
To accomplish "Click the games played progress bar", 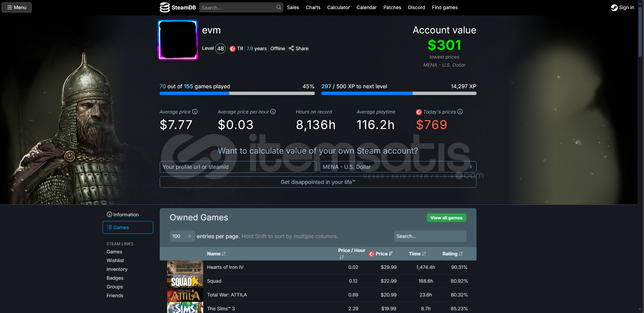I will [x=237, y=93].
